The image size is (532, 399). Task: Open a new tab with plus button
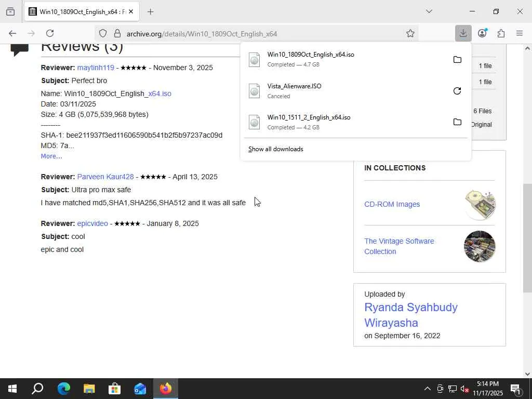coord(150,11)
